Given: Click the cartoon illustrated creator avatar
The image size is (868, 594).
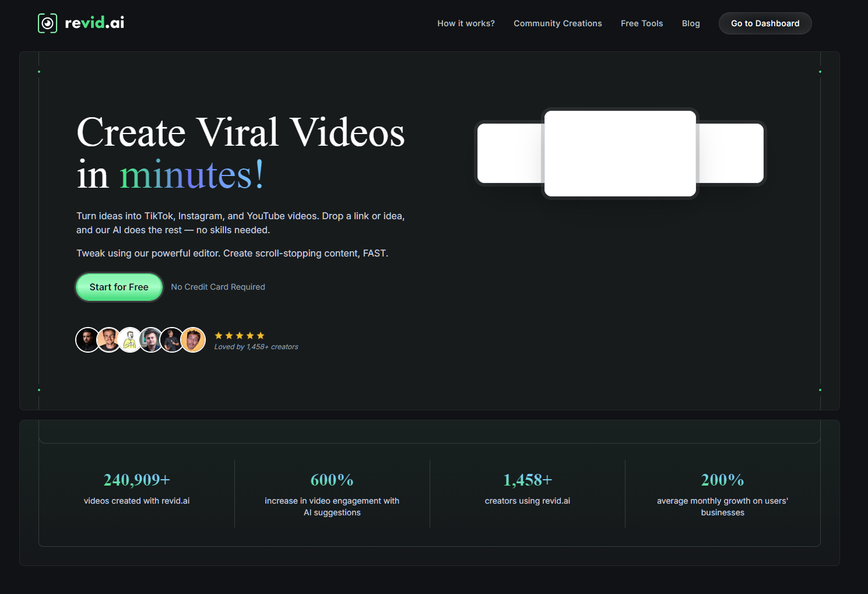Looking at the screenshot, I should point(130,340).
